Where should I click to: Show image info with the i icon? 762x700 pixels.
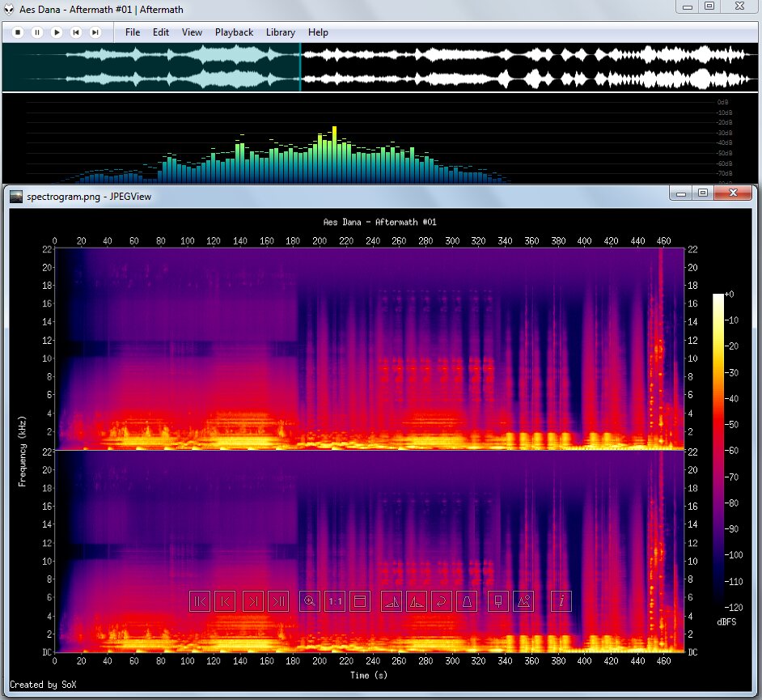[x=561, y=601]
